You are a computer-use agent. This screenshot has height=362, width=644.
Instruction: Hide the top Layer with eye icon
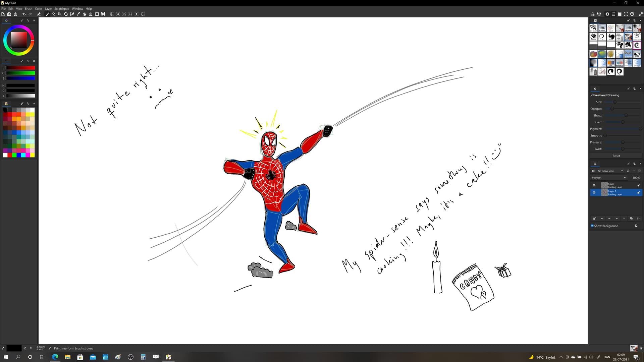(x=594, y=185)
